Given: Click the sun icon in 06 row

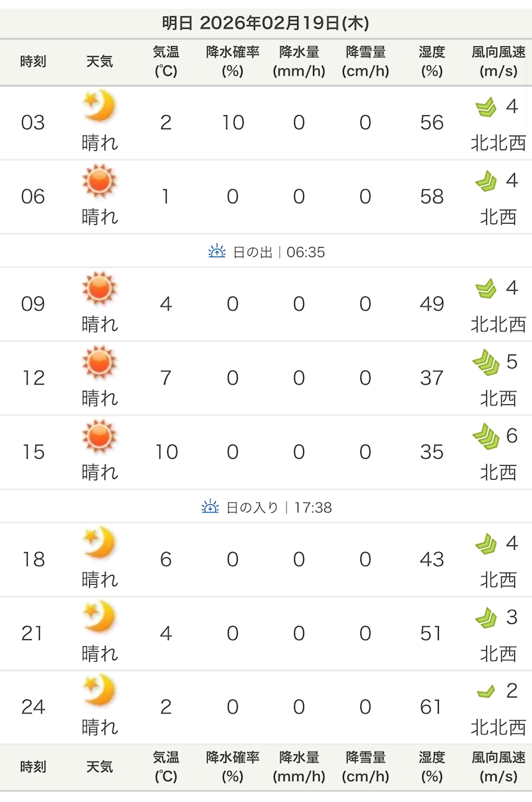Looking at the screenshot, I should pyautogui.click(x=99, y=180).
